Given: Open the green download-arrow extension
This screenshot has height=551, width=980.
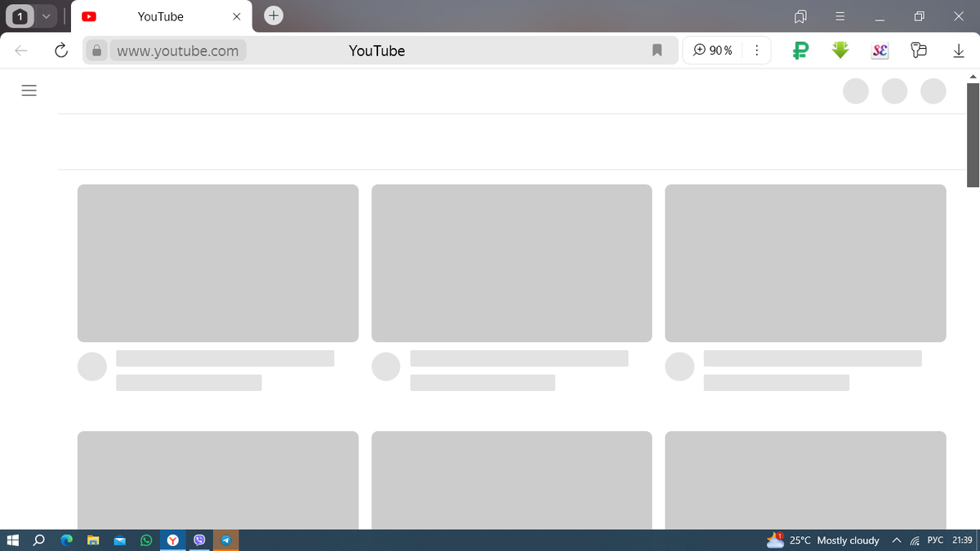Looking at the screenshot, I should [840, 51].
